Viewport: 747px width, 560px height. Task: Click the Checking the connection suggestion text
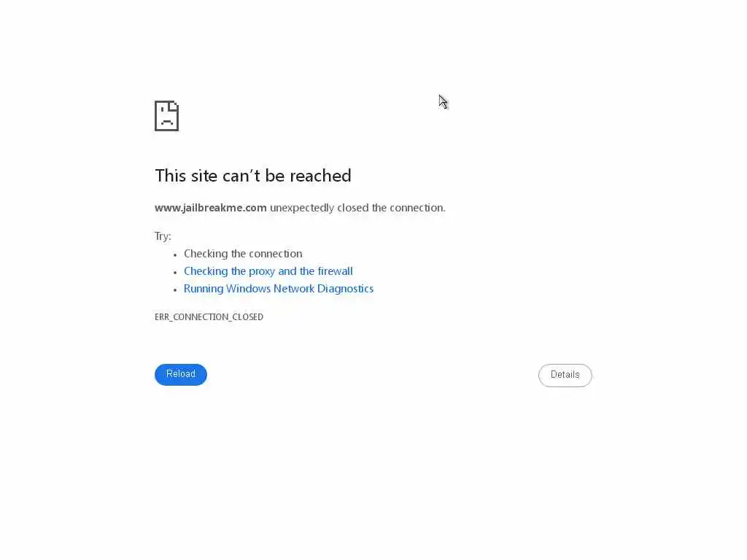243,253
